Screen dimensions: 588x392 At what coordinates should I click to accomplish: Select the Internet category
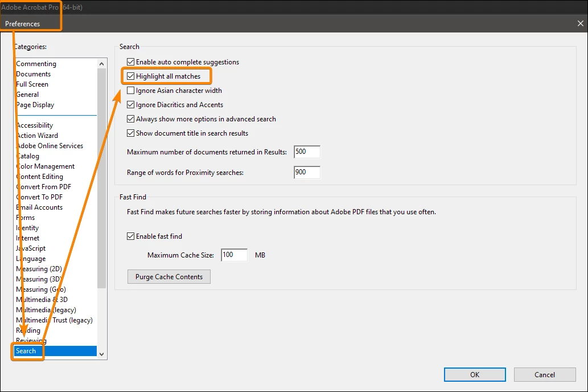click(27, 238)
